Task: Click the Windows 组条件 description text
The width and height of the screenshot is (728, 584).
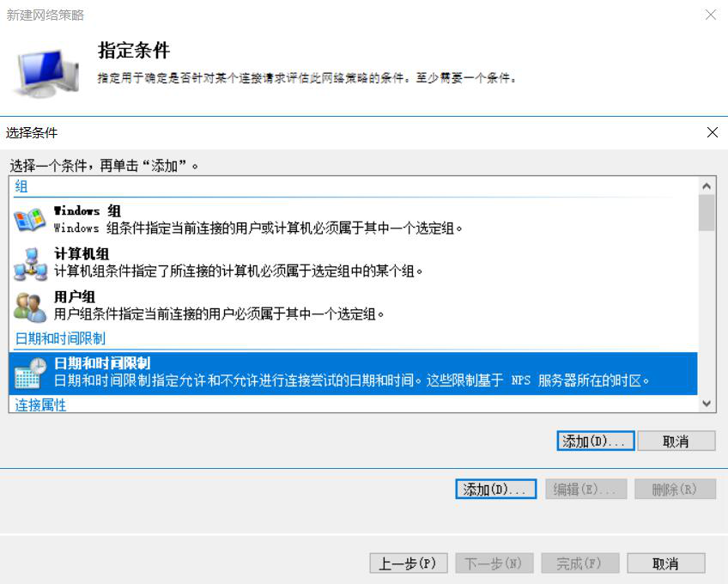Action: pyautogui.click(x=258, y=228)
